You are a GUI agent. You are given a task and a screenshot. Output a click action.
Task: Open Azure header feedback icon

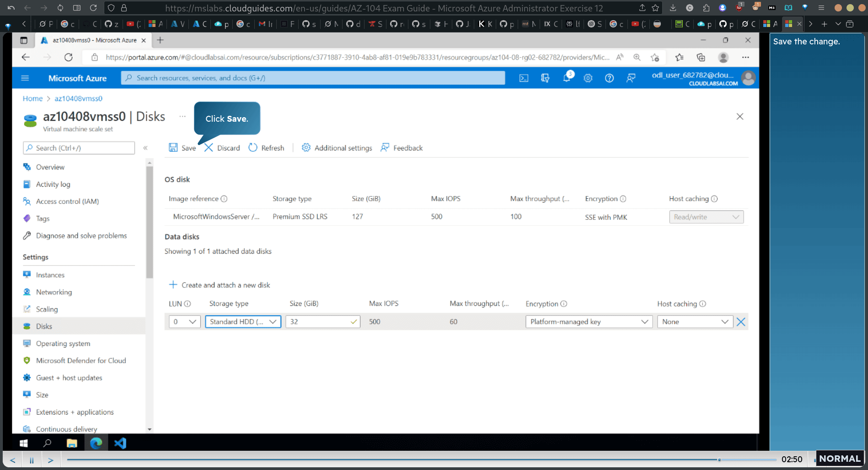pos(631,78)
